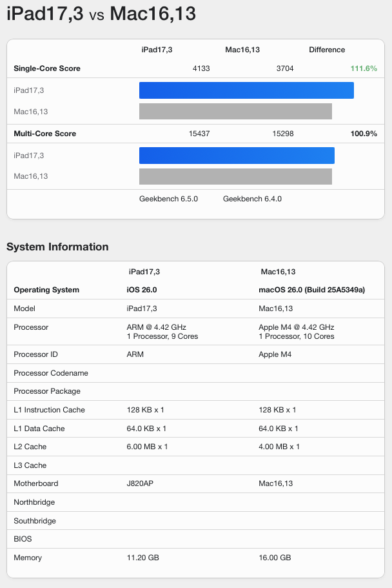Click the 100.9% multi-core difference value
This screenshot has height=588, width=392.
pyautogui.click(x=364, y=134)
